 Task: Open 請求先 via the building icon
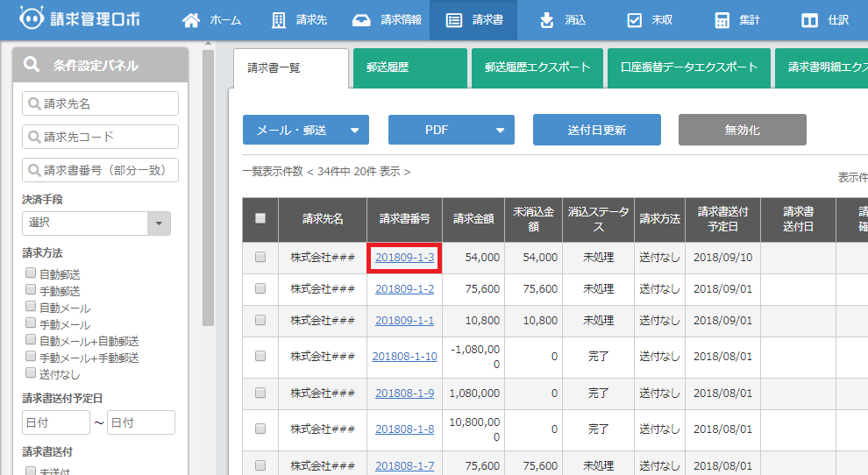279,20
